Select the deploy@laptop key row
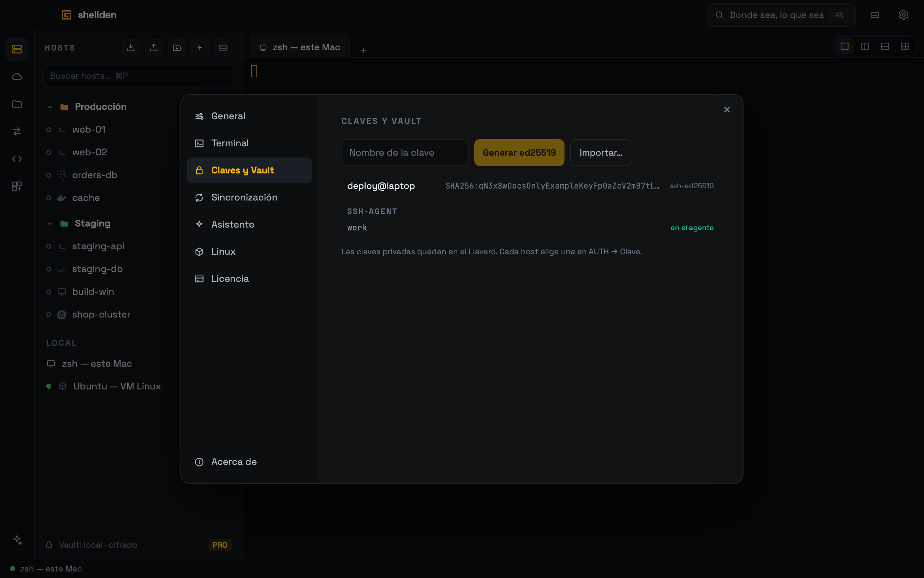 point(530,186)
